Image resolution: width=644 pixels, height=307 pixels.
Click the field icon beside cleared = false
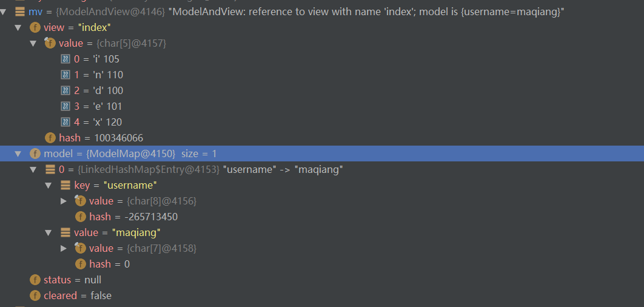(35, 295)
